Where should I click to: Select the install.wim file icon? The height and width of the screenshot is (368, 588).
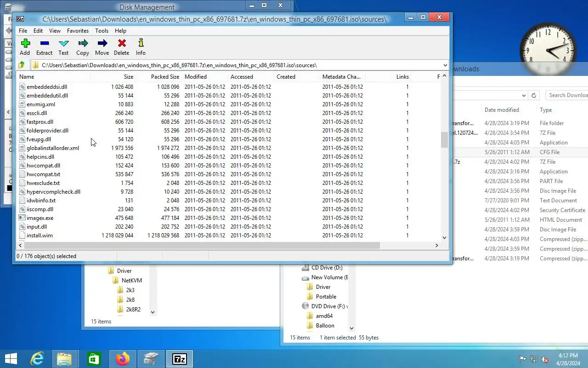coord(22,236)
